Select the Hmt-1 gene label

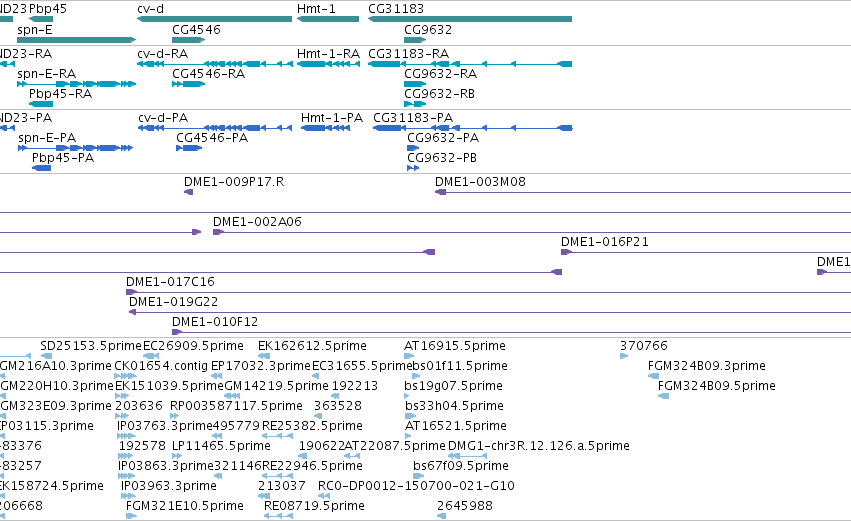[x=316, y=9]
